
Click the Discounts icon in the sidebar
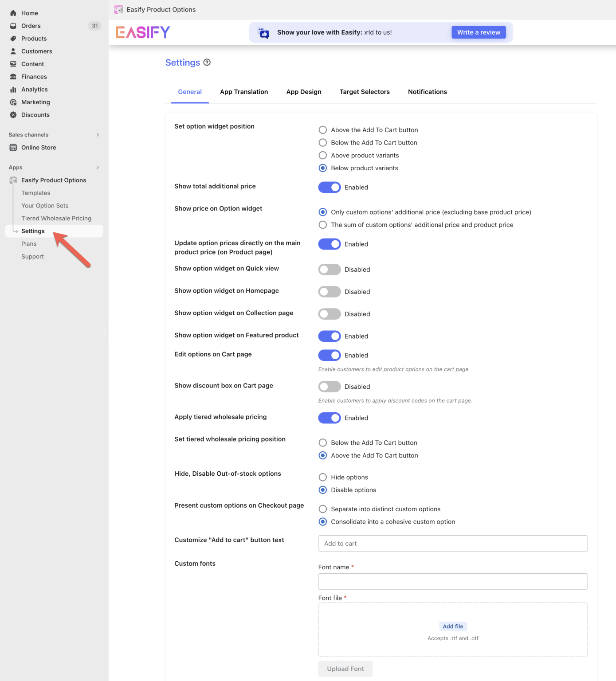(13, 115)
